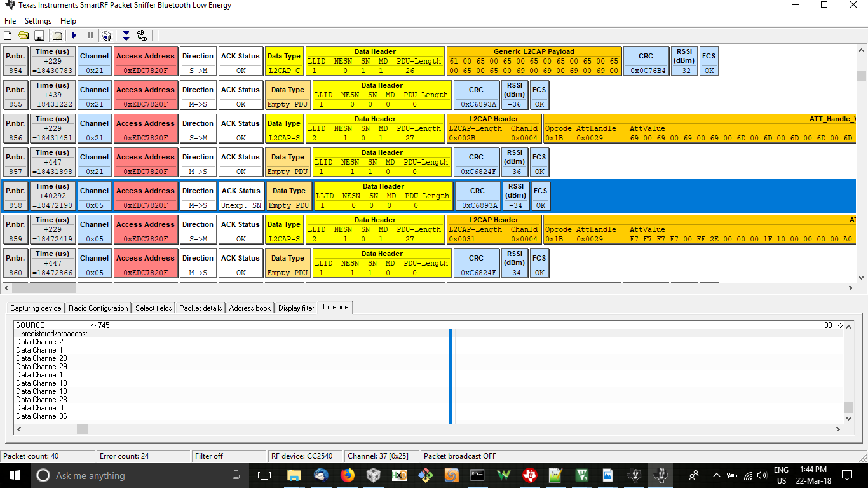Open File Explorer from the taskbar
The height and width of the screenshot is (488, 868).
tap(294, 475)
